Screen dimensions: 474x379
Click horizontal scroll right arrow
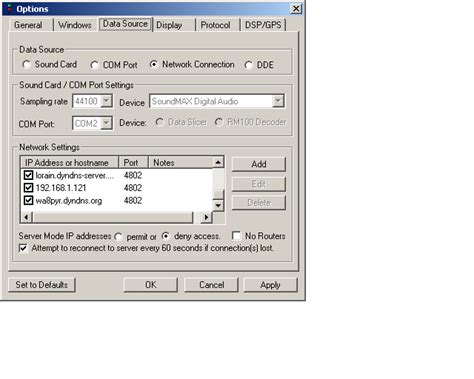click(206, 217)
